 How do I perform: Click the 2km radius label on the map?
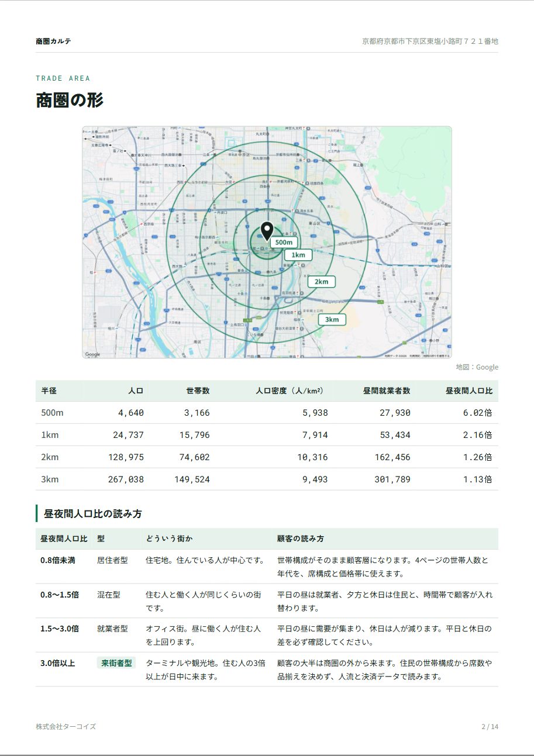(x=322, y=282)
